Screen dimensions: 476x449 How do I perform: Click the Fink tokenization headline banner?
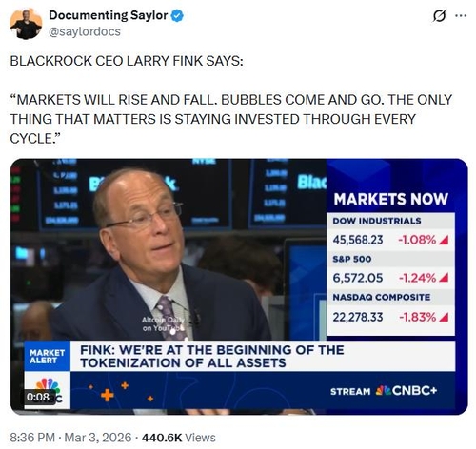[263, 356]
